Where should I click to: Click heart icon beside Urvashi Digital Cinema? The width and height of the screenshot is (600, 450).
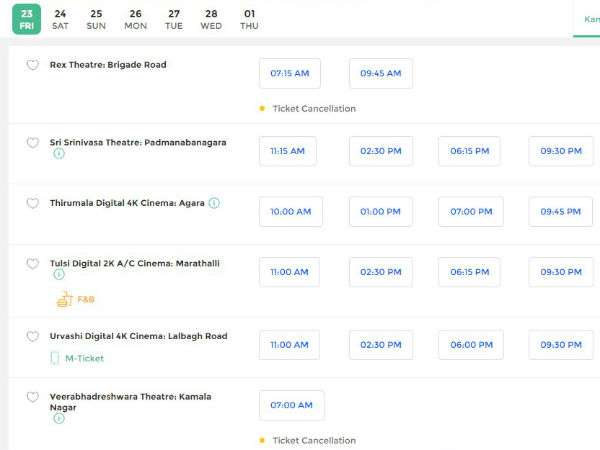(32, 337)
